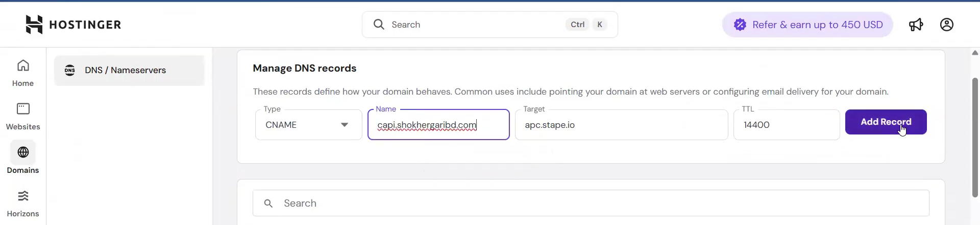980x225 pixels.
Task: Click the Refer & earn up to 450 USD button
Action: pyautogui.click(x=807, y=25)
